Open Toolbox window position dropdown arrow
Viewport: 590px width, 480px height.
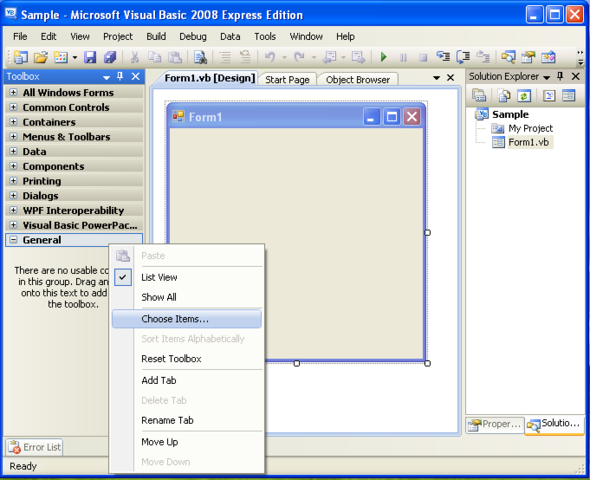[x=106, y=77]
